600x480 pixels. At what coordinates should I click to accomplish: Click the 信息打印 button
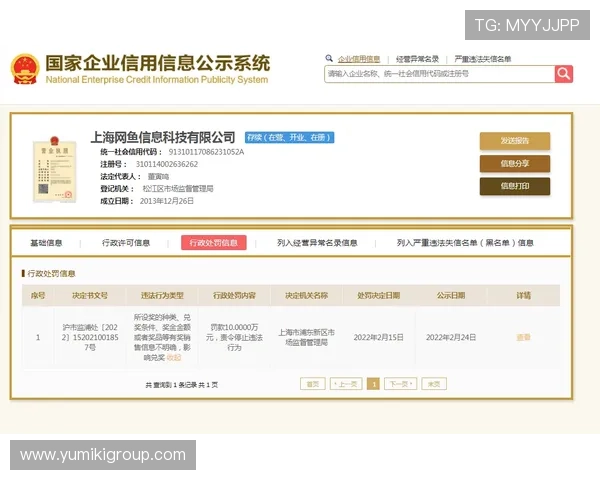pos(515,186)
